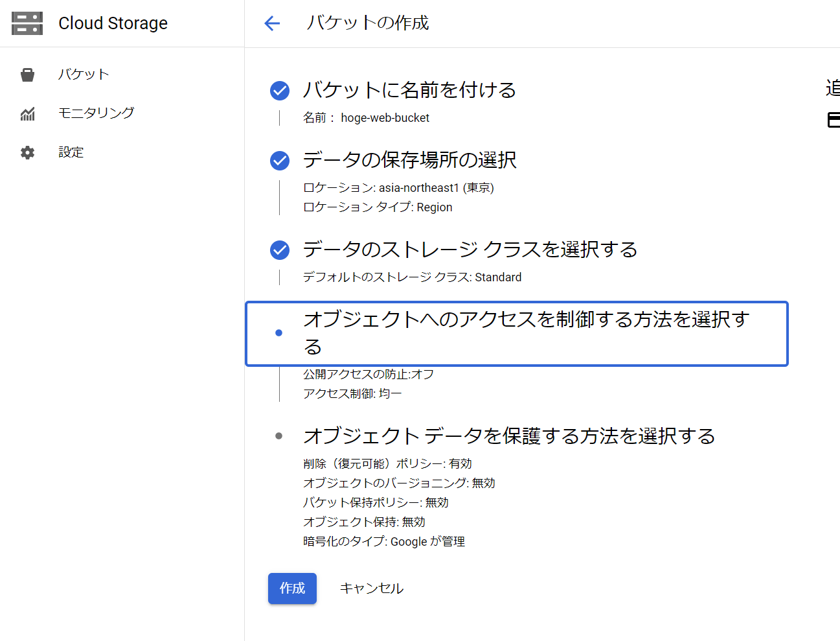Click the checkmark beside バケットに名前を付ける
The height and width of the screenshot is (641, 840).
tap(280, 91)
